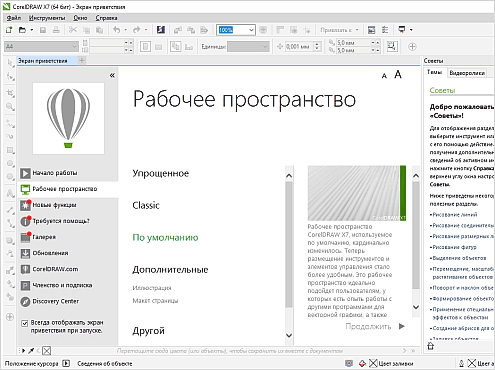Click the Cut scissors icon

pyautogui.click(x=73, y=30)
